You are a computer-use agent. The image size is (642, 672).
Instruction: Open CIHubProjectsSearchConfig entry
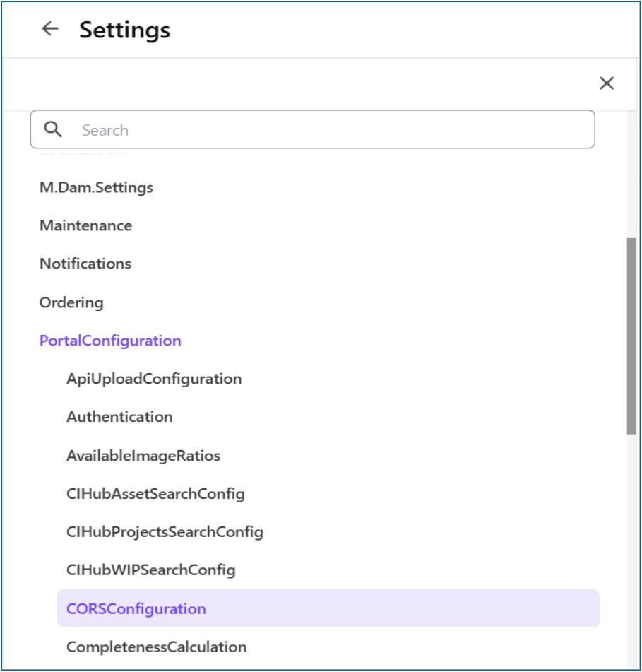pos(165,532)
